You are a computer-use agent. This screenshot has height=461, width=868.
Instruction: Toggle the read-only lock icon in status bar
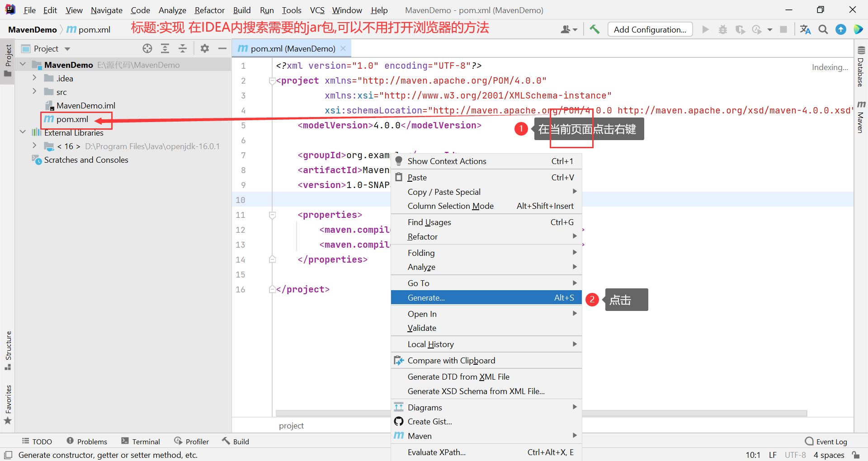[856, 455]
